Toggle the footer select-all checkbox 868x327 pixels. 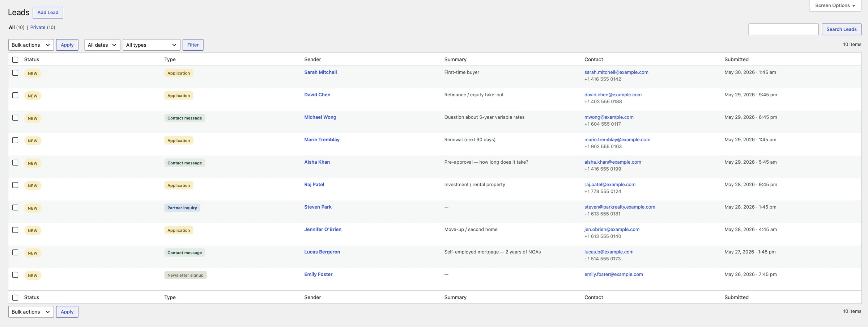(x=15, y=298)
